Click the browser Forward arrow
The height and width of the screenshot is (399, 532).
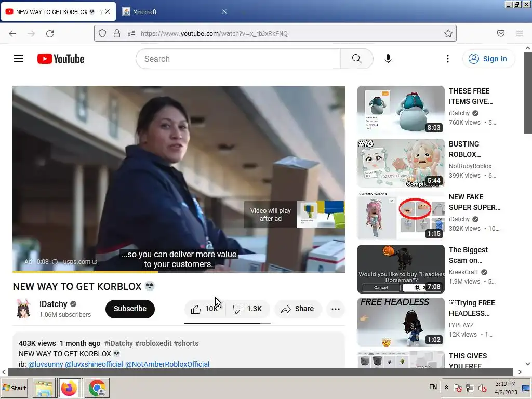tap(31, 34)
